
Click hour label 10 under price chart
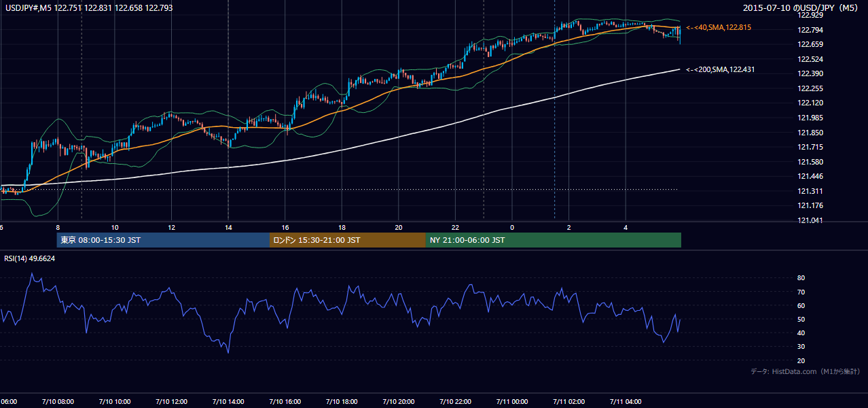[115, 227]
